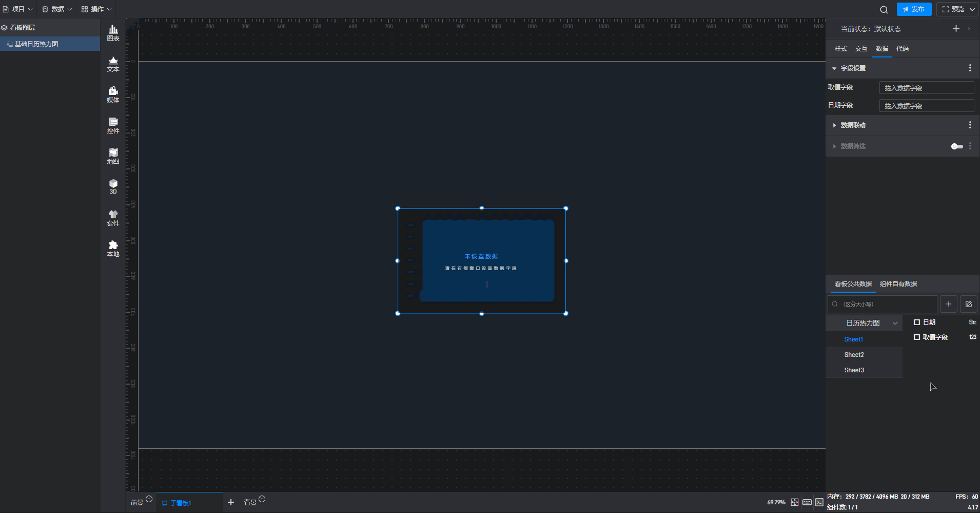980x513 pixels.
Task: Open the 图表 chart components icon
Action: click(x=113, y=33)
